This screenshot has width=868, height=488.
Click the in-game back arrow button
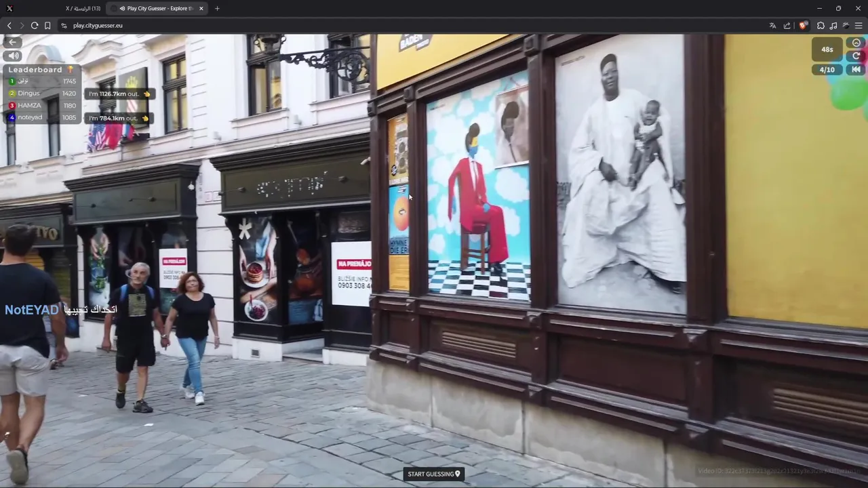(12, 42)
